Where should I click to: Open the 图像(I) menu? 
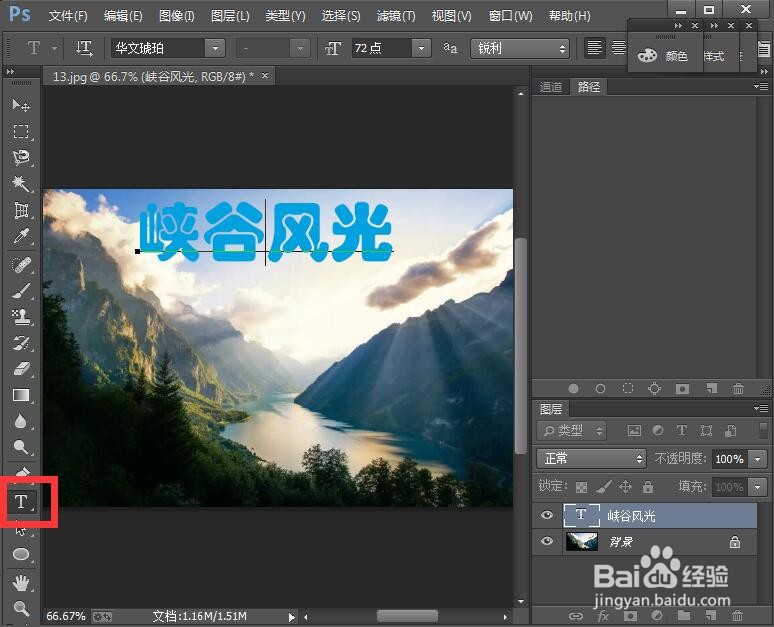pos(176,16)
